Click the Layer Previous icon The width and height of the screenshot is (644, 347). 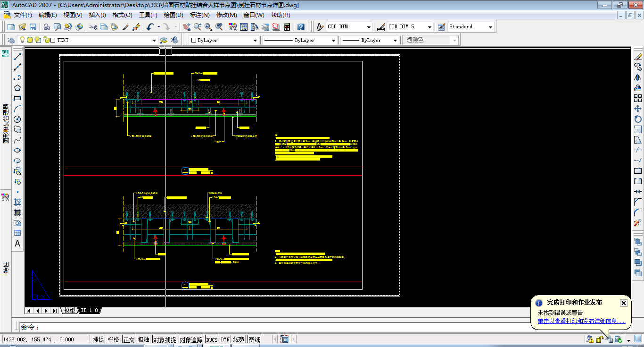(174, 40)
